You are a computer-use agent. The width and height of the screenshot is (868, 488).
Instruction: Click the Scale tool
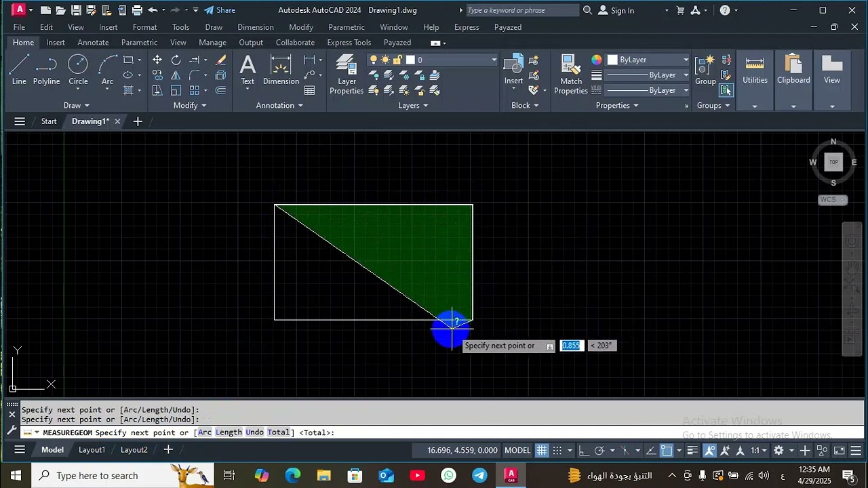[x=176, y=90]
